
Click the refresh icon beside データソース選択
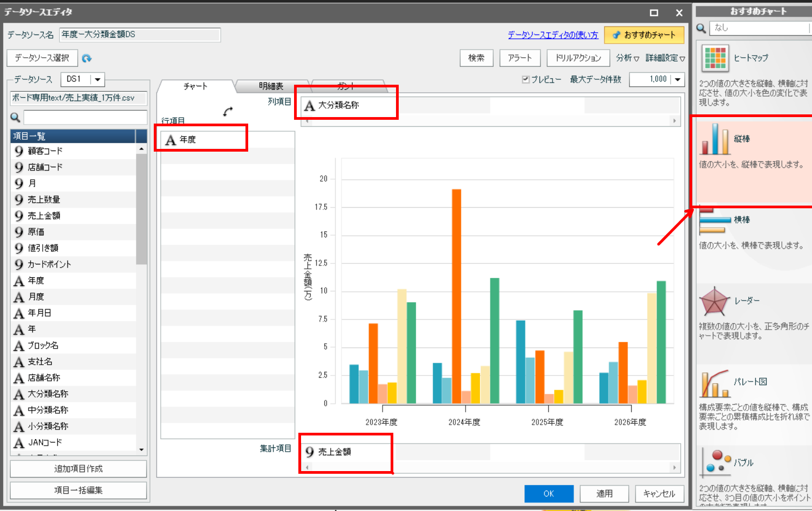pyautogui.click(x=87, y=58)
